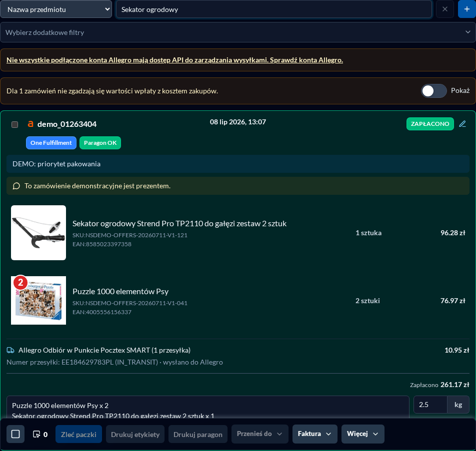Click the kg unit label

pos(458,405)
